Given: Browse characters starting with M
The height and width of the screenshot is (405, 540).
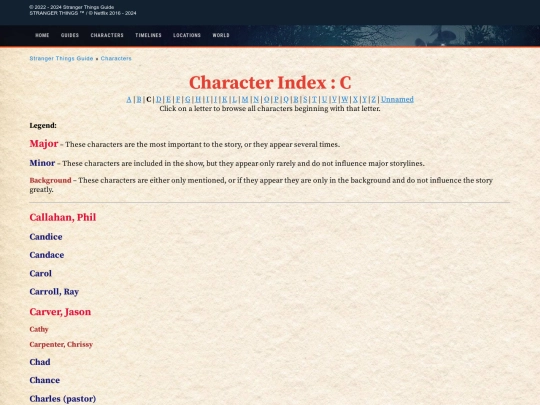Looking at the screenshot, I should (245, 100).
